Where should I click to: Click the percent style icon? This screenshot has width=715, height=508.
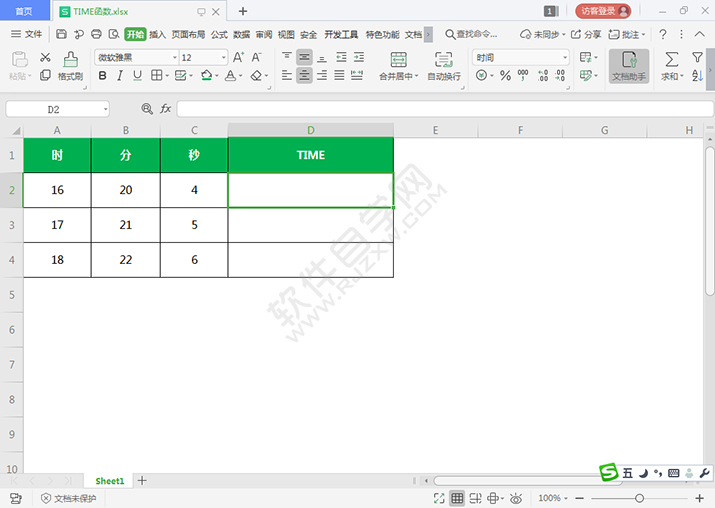(505, 76)
